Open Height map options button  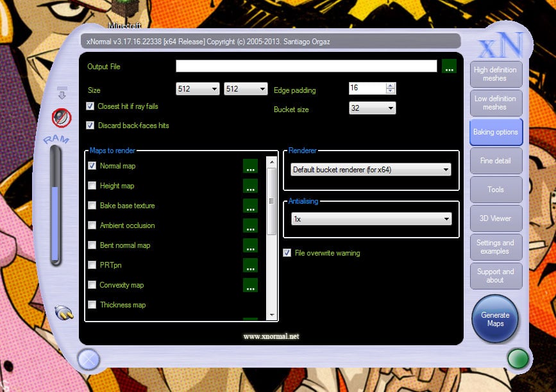(250, 186)
